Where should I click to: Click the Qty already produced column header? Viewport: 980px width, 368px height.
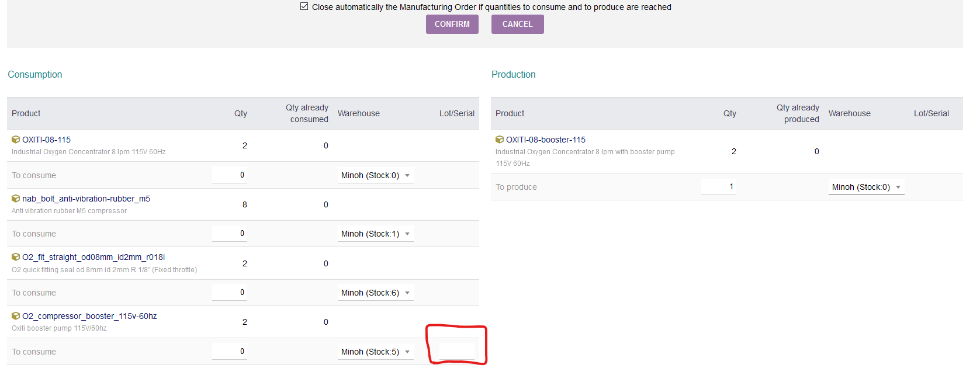(x=798, y=113)
